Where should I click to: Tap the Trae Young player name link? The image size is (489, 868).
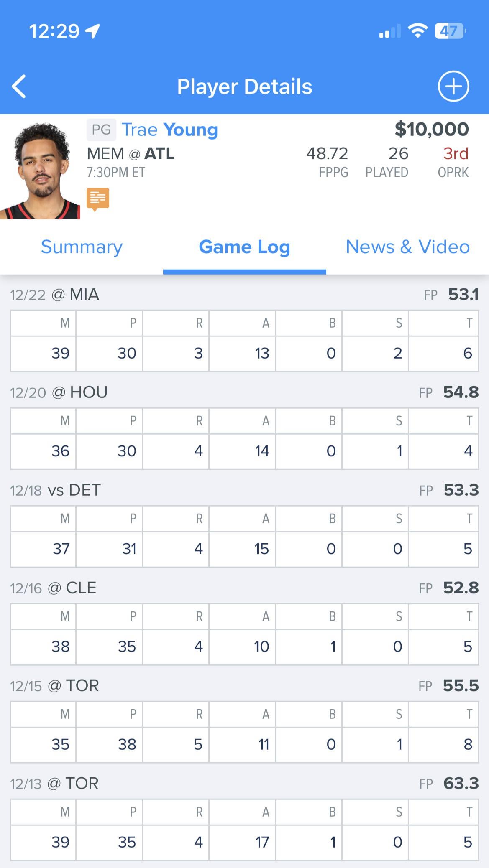click(x=169, y=130)
